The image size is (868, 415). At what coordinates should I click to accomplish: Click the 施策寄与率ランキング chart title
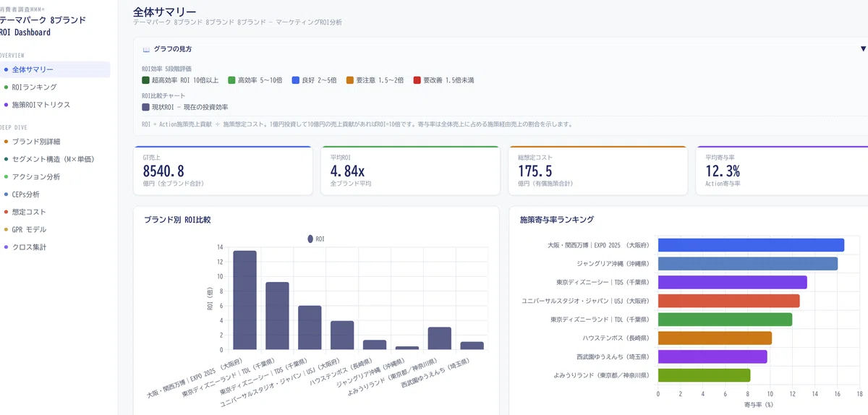coord(557,219)
